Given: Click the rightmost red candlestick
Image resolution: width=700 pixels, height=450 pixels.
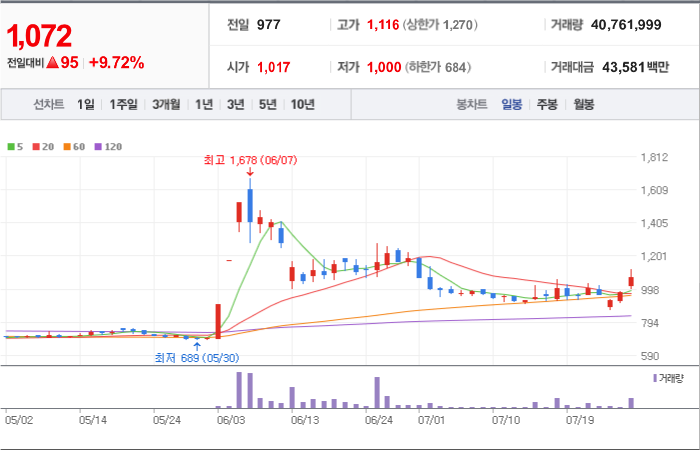Looking at the screenshot, I should point(631,281).
